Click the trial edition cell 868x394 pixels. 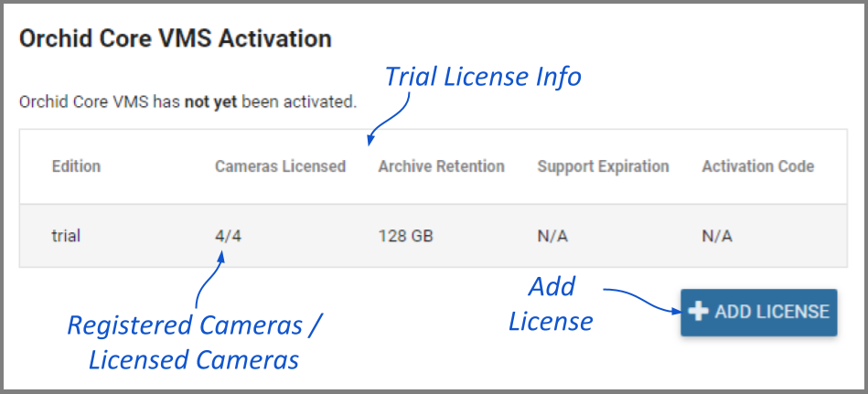[x=66, y=236]
